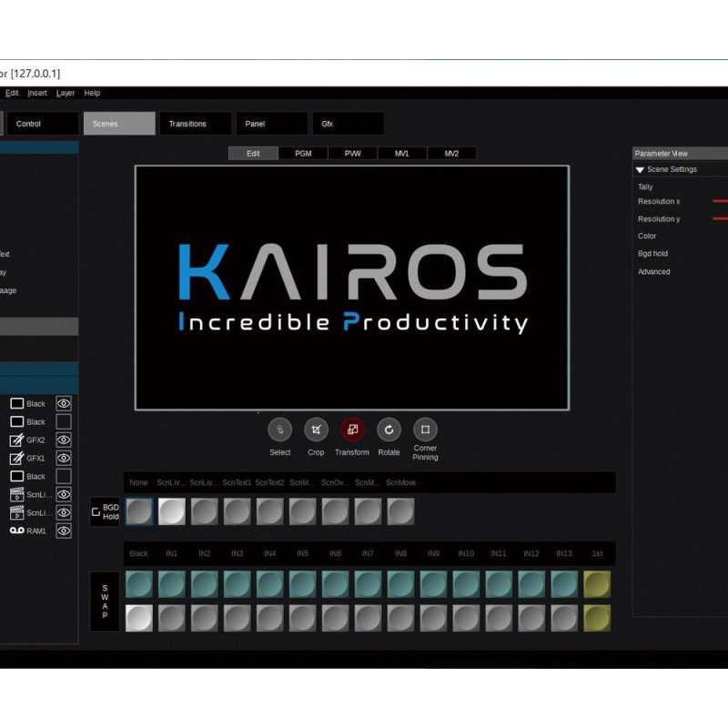Click the GFX2 layer edit icon
Viewport: 728px width, 728px height.
tap(16, 440)
